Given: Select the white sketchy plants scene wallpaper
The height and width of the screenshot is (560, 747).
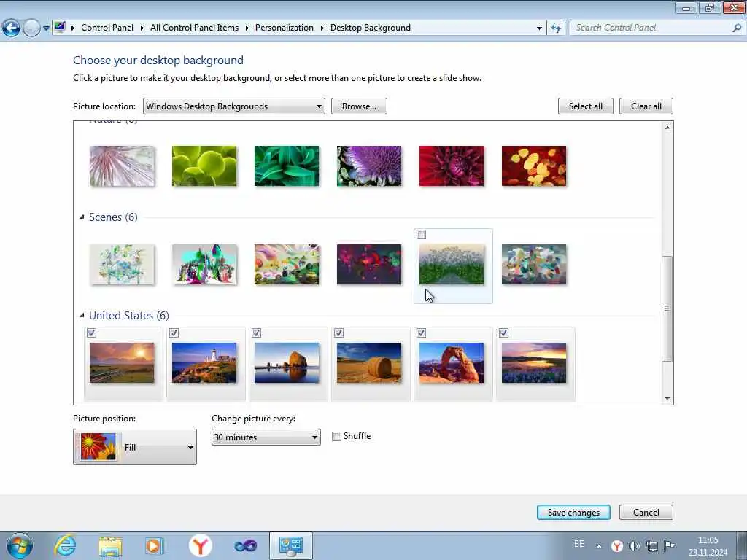Looking at the screenshot, I should click(122, 264).
